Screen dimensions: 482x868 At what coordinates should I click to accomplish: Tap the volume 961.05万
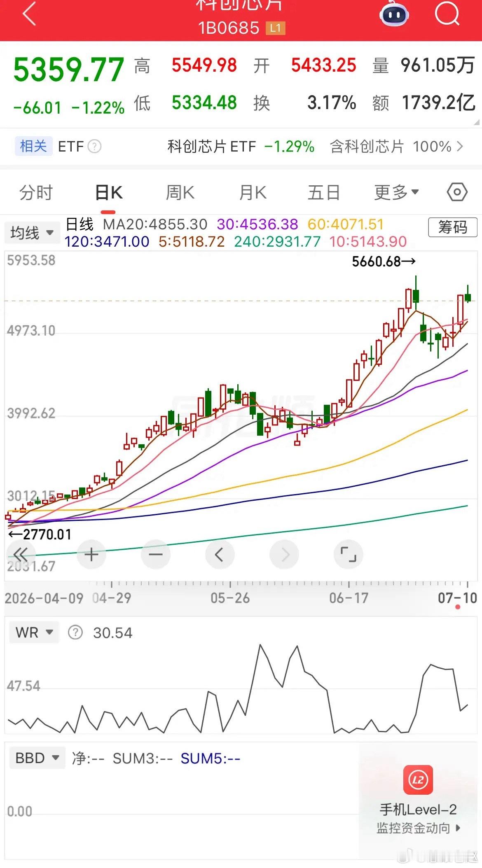click(x=438, y=65)
